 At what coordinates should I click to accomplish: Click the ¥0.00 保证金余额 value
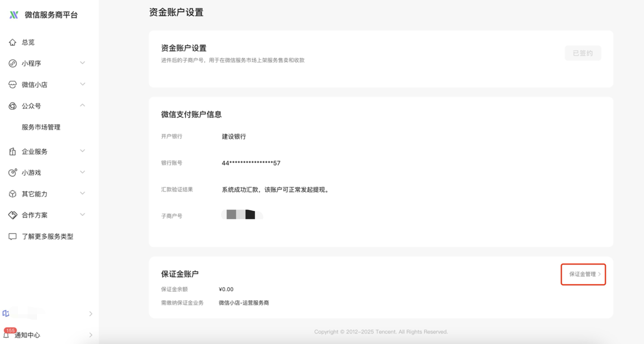pos(226,289)
